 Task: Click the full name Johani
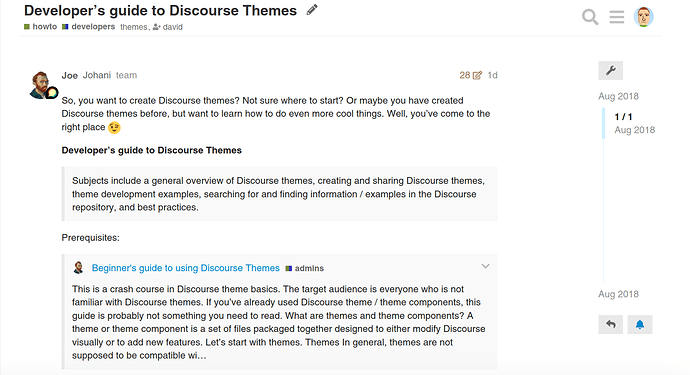click(97, 75)
